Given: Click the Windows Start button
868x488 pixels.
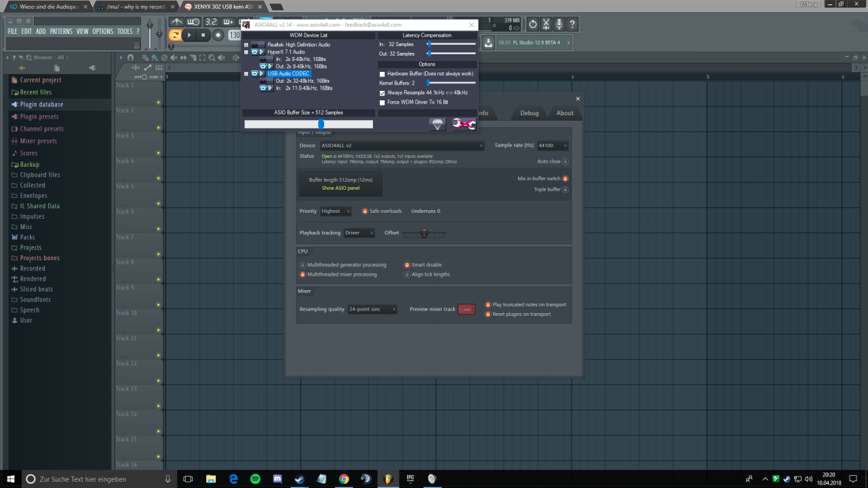Looking at the screenshot, I should [x=11, y=479].
